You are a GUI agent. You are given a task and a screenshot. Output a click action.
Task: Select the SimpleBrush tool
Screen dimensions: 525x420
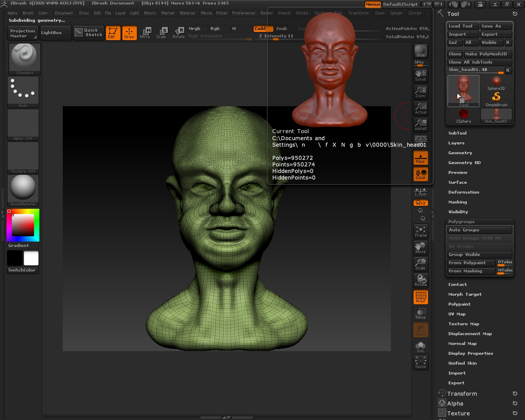click(496, 99)
